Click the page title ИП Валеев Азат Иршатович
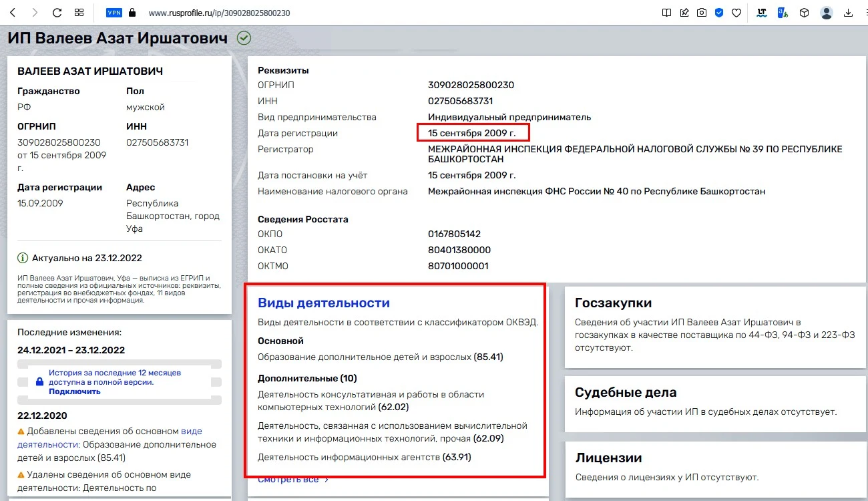The image size is (868, 501). (118, 38)
